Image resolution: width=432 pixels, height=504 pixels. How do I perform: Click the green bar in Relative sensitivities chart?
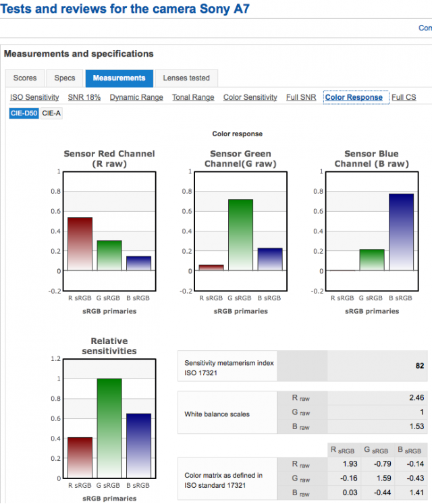109,428
